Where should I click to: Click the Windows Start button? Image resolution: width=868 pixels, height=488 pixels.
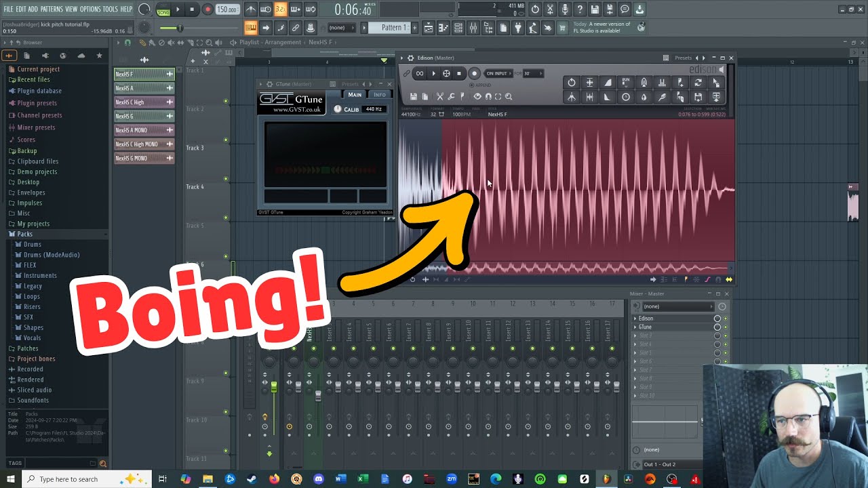[10, 479]
